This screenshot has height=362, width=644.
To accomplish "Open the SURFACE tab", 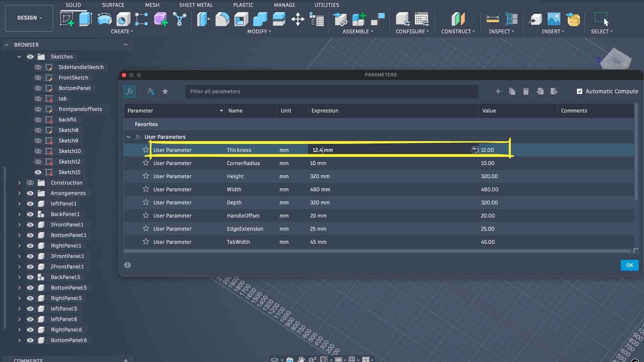I will point(113,5).
